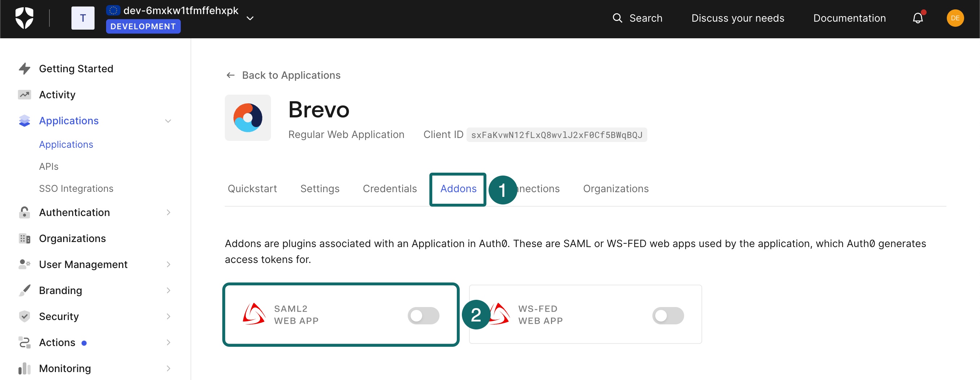Select the Activity sidebar icon
The width and height of the screenshot is (980, 380).
(24, 94)
